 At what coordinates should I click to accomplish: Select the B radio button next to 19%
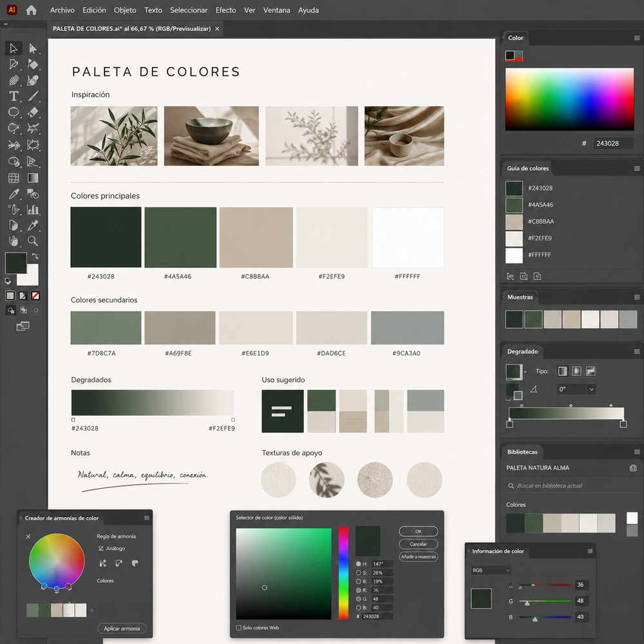pyautogui.click(x=359, y=582)
